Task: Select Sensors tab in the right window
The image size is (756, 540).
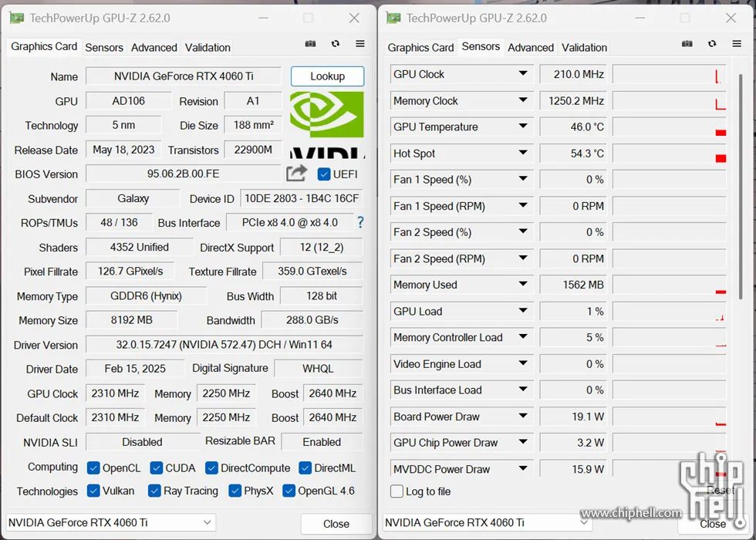Action: click(x=481, y=47)
